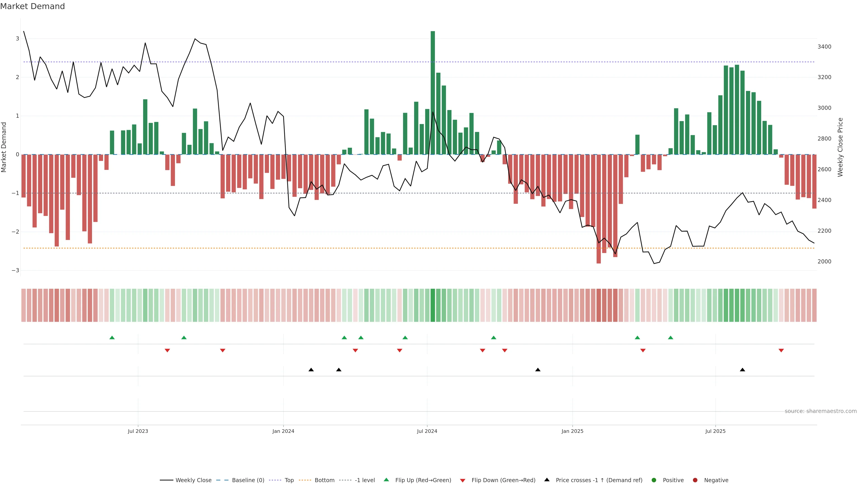Click the Weekly Close Price axis title
868x488 pixels.
click(x=840, y=147)
